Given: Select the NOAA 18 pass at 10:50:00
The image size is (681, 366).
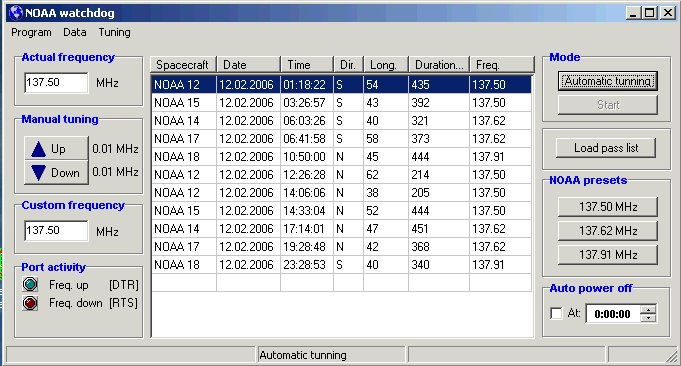Looking at the screenshot, I should (341, 157).
